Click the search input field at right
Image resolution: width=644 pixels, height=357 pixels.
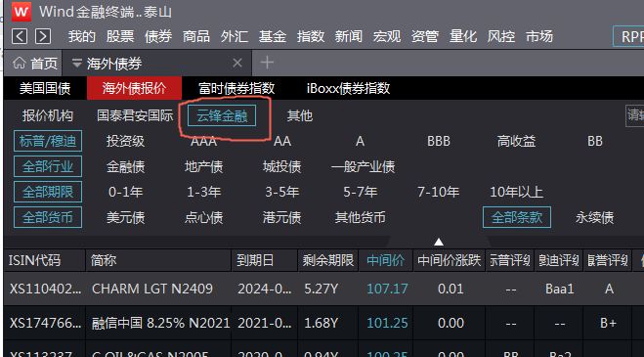point(635,115)
